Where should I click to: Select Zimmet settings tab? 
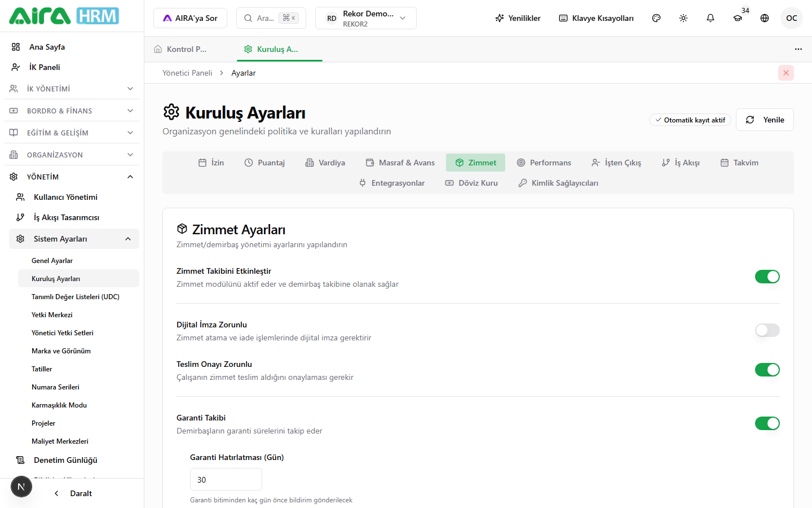pyautogui.click(x=475, y=163)
